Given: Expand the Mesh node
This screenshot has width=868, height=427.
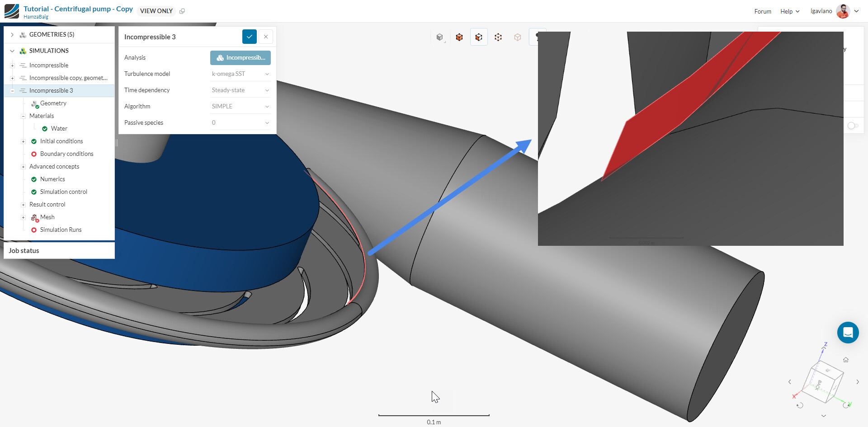Looking at the screenshot, I should pos(23,217).
